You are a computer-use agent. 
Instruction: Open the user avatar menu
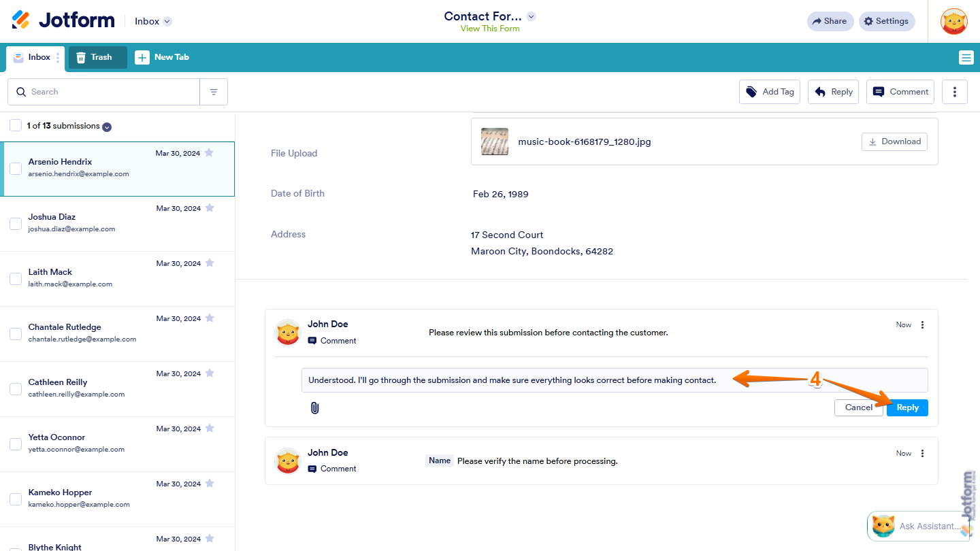(954, 21)
